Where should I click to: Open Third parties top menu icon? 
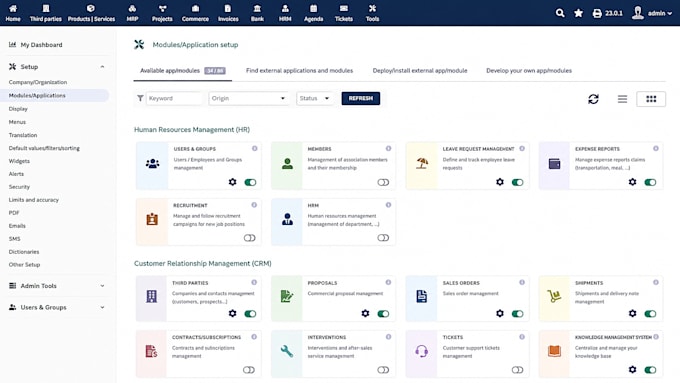coord(46,9)
